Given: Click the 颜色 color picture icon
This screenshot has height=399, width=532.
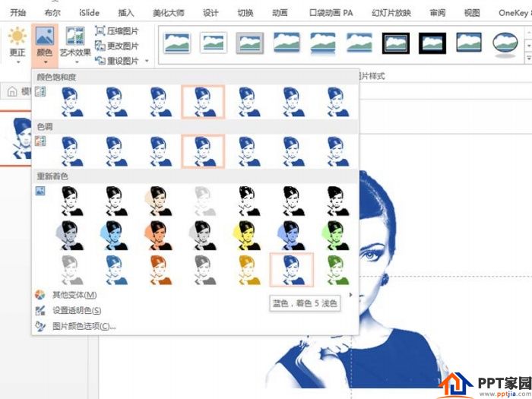Looking at the screenshot, I should coord(45,36).
